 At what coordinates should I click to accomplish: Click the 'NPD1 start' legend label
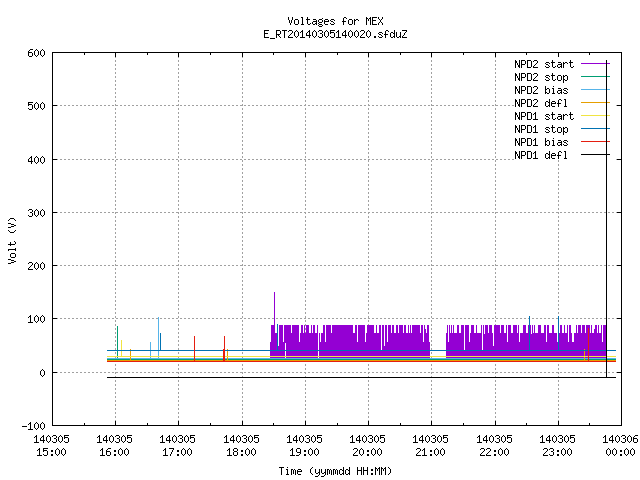click(x=544, y=116)
